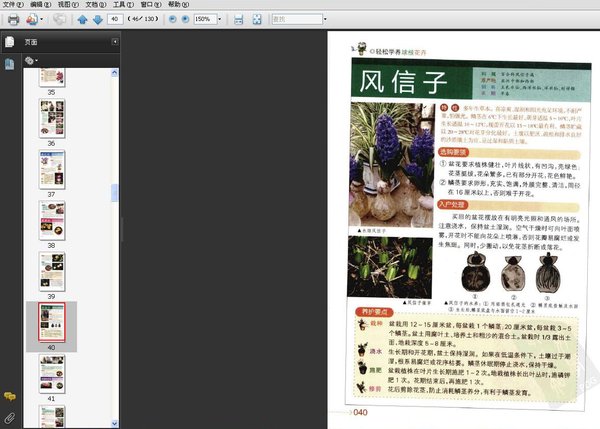Viewport: 600px width, 429px height.
Task: Click the fit-width scrolling mode icon
Action: click(x=238, y=19)
